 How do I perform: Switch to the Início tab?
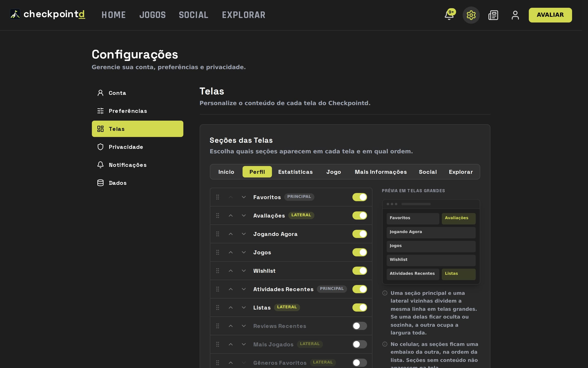click(x=226, y=172)
